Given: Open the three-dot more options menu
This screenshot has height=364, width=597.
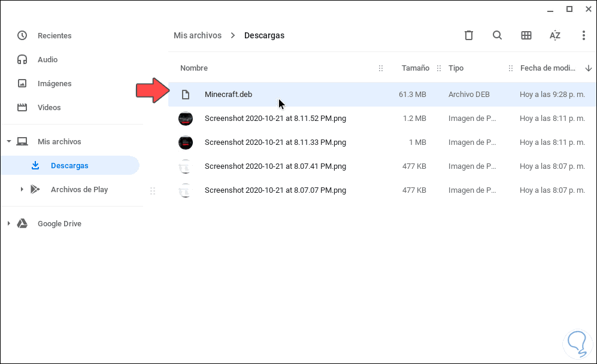Looking at the screenshot, I should (583, 35).
